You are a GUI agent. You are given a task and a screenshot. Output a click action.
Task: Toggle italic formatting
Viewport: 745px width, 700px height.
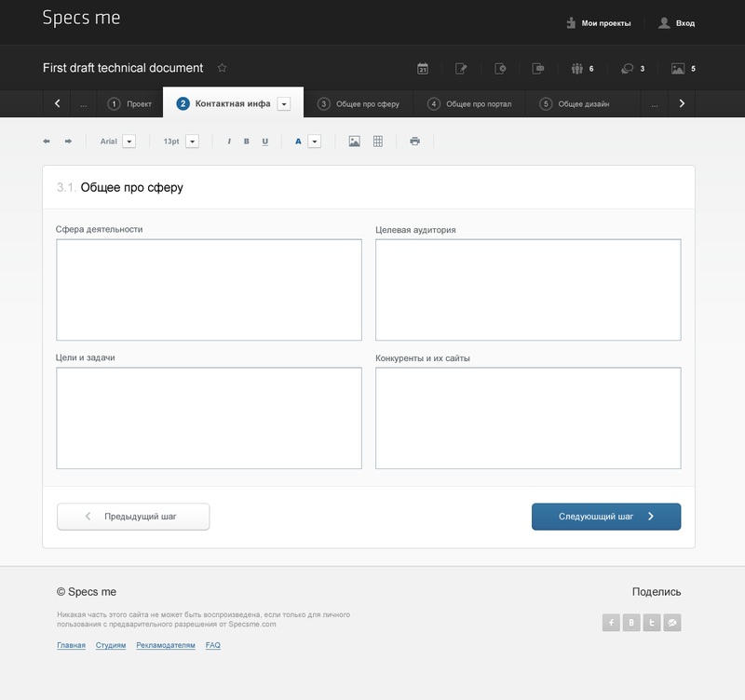click(x=229, y=141)
